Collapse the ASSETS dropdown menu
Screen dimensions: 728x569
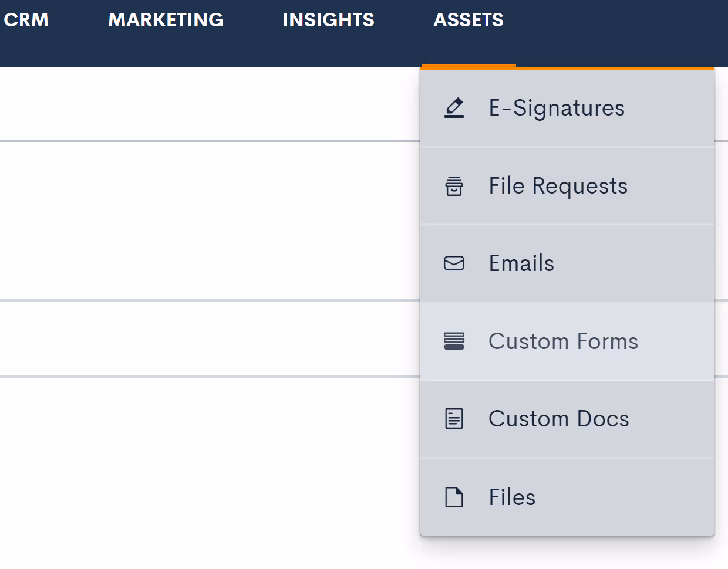coord(469,20)
